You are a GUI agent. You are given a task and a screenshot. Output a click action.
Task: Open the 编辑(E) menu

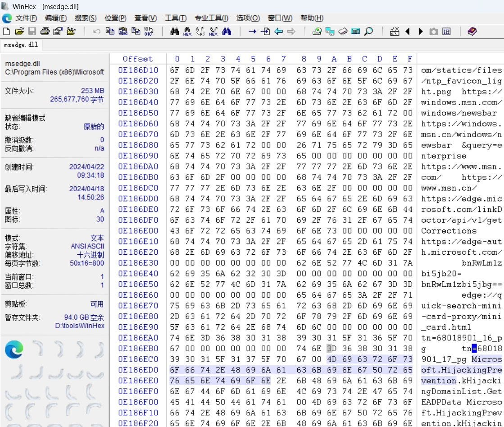point(56,18)
